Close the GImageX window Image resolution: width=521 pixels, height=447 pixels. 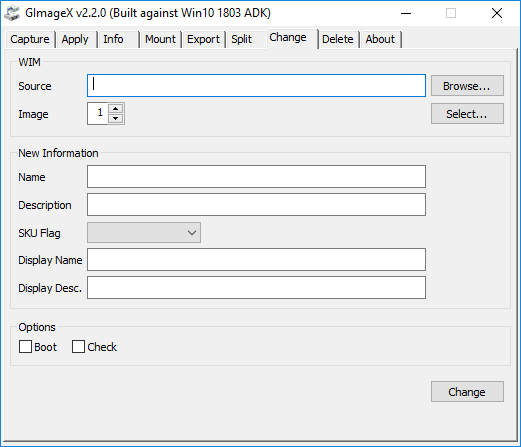[x=497, y=13]
